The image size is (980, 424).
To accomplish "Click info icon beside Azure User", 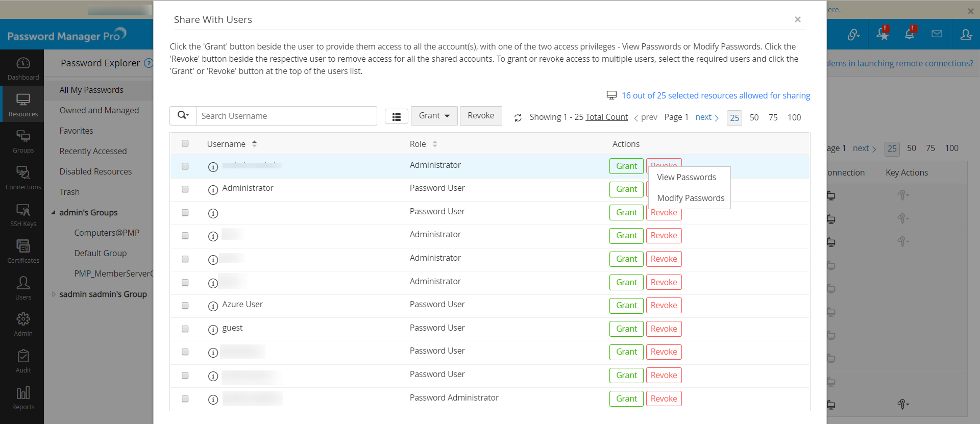I will (213, 306).
